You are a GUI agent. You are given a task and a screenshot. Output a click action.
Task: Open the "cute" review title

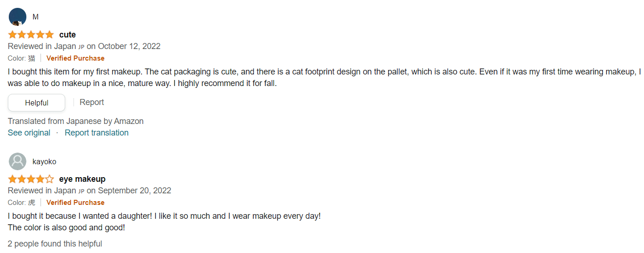click(67, 35)
